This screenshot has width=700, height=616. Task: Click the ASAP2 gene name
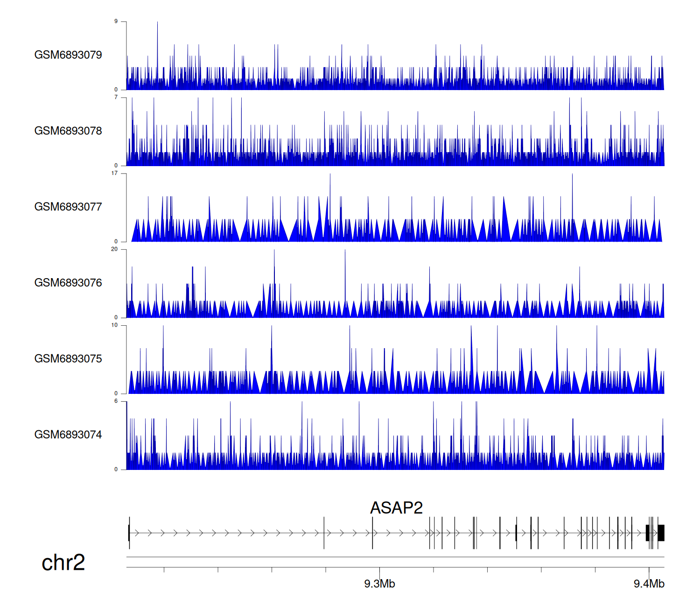(396, 508)
